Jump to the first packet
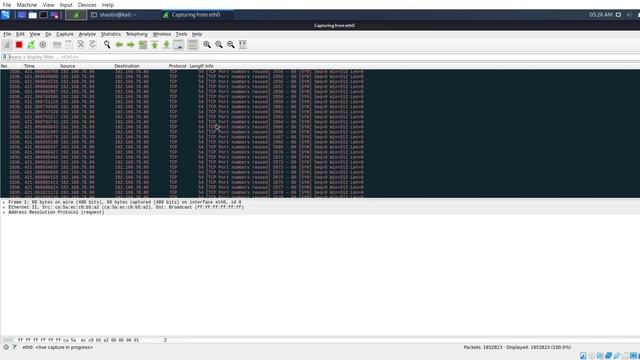The height and width of the screenshot is (360, 640). 154,45
